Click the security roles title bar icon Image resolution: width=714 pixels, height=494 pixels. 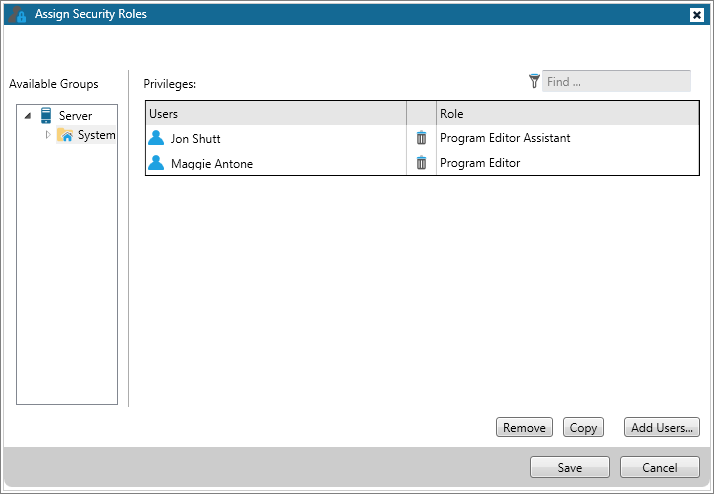pyautogui.click(x=17, y=14)
